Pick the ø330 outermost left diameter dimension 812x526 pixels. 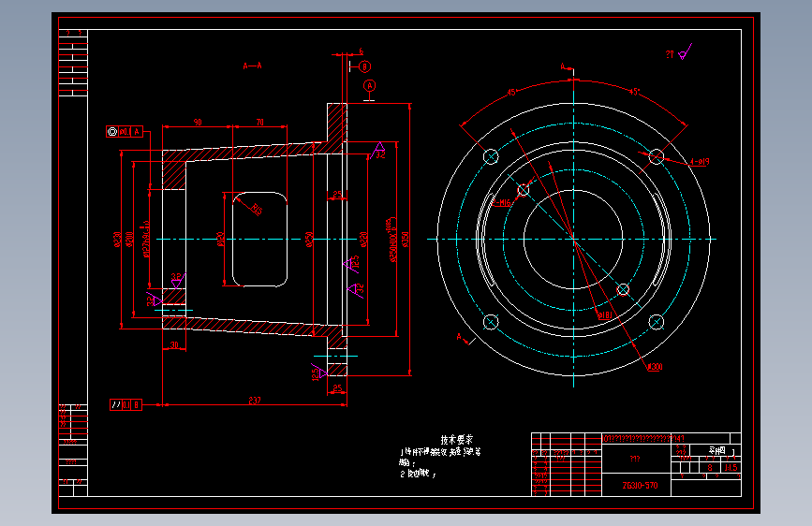[x=117, y=240]
